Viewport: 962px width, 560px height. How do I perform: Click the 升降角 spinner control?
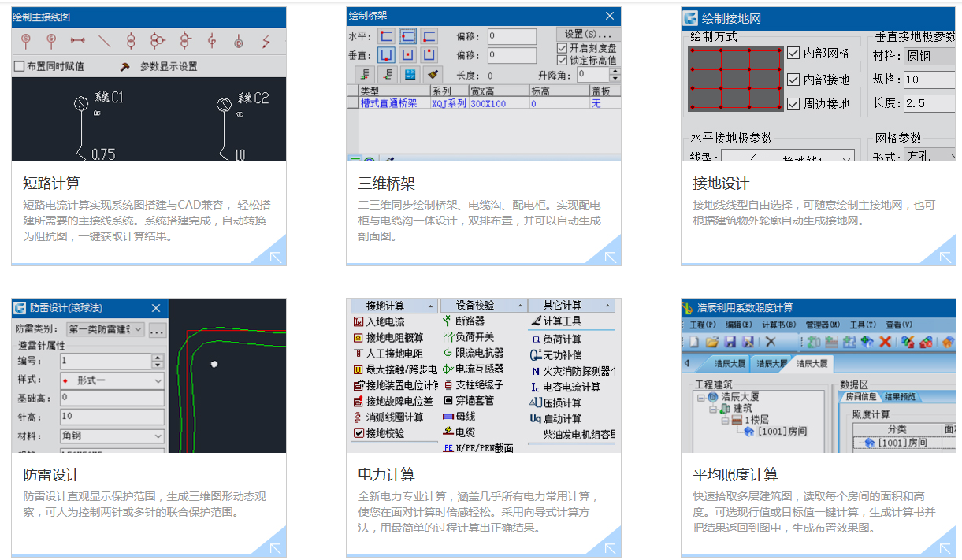[615, 75]
